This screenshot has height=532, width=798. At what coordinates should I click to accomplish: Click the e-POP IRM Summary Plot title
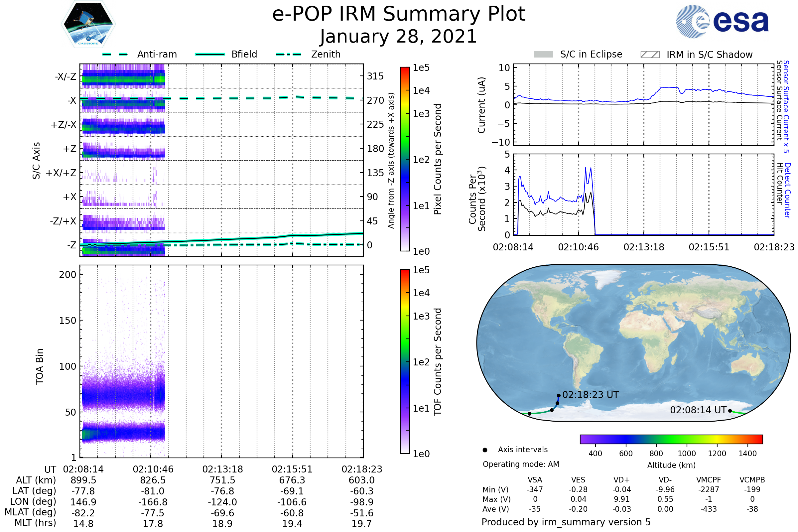point(399,14)
